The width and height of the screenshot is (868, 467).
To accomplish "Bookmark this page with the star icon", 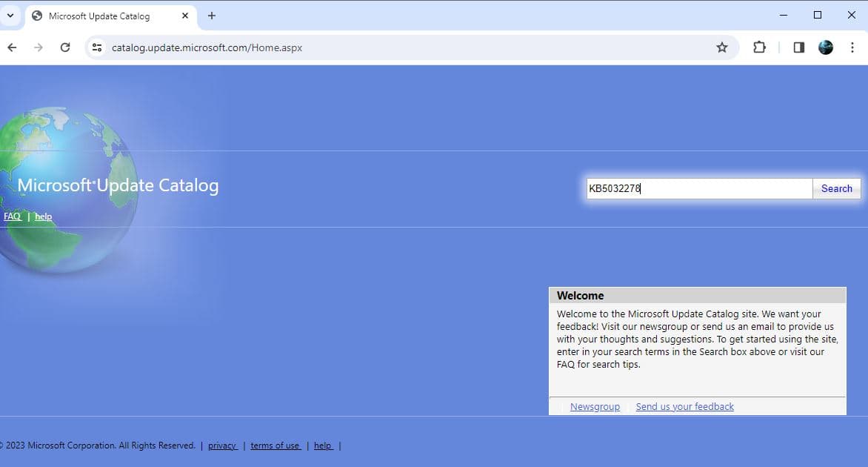I will click(x=722, y=47).
